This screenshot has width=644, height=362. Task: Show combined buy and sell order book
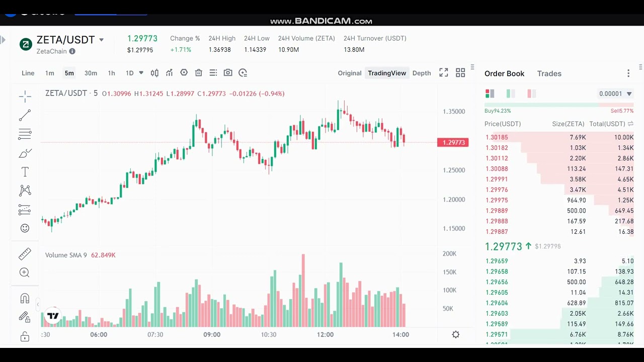pos(490,94)
